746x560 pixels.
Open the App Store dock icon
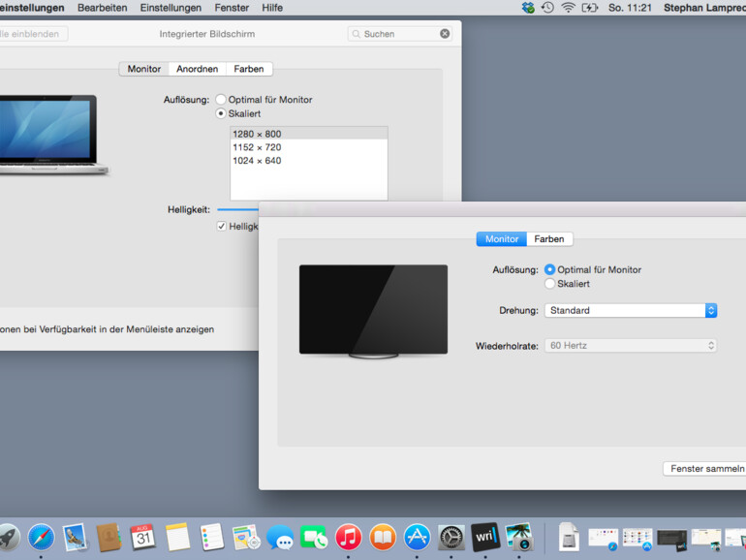click(417, 536)
